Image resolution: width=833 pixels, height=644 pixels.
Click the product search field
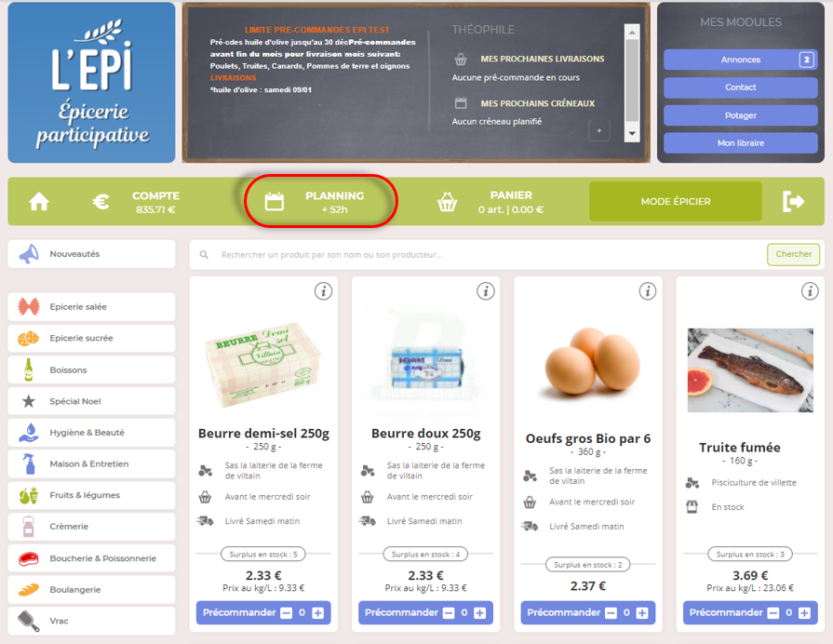tap(478, 254)
